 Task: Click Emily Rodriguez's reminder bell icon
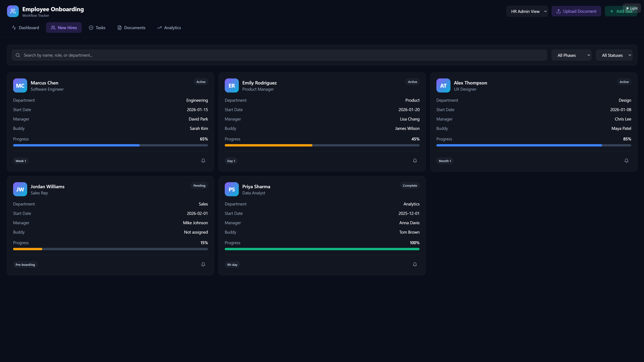pos(415,161)
